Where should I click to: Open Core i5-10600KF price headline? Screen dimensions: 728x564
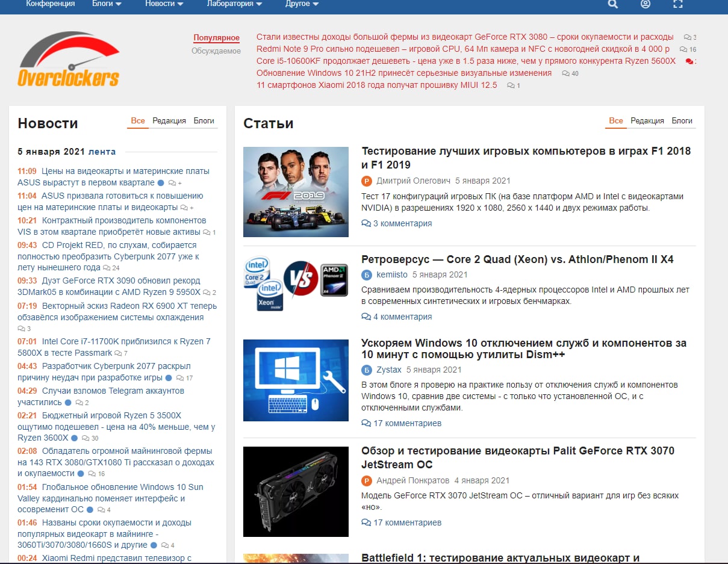tap(466, 61)
